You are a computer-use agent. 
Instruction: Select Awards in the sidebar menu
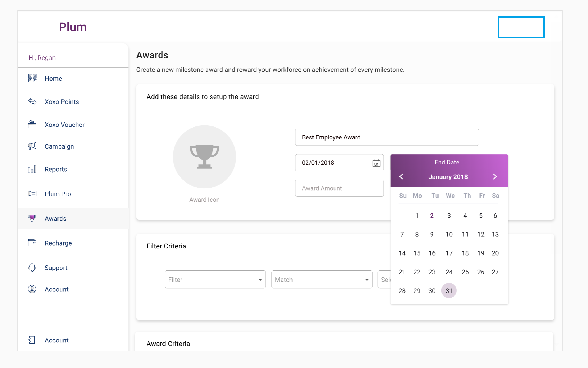[x=55, y=218]
